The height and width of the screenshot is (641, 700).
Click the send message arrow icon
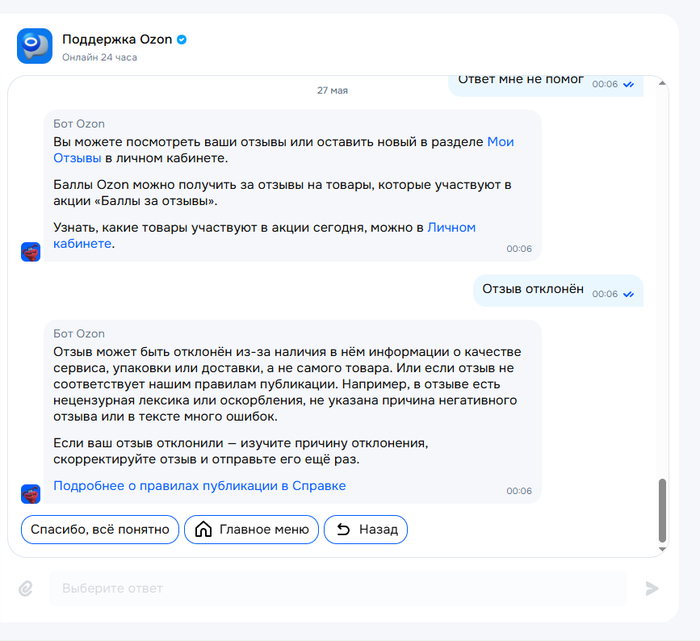point(652,588)
